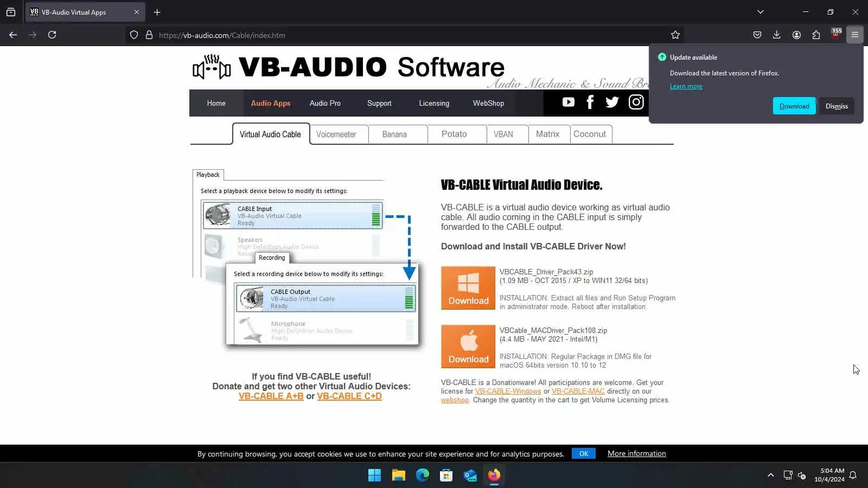Image resolution: width=868 pixels, height=488 pixels.
Task: Open the tracking protection shield panel
Action: coord(134,35)
